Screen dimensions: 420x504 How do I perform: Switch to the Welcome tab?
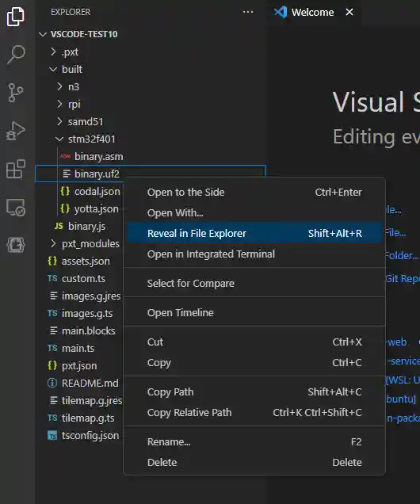pyautogui.click(x=312, y=12)
